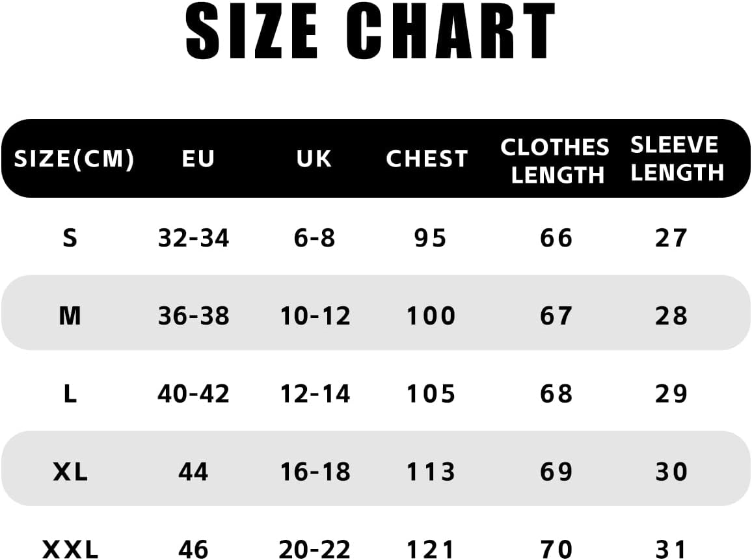
Task: Click the EU column header
Action: coord(198,159)
